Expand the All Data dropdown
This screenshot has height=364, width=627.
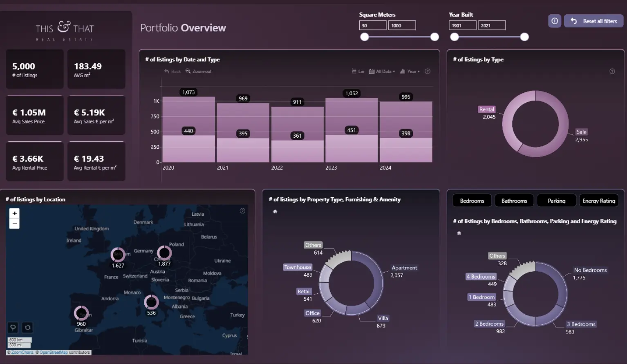(x=382, y=71)
